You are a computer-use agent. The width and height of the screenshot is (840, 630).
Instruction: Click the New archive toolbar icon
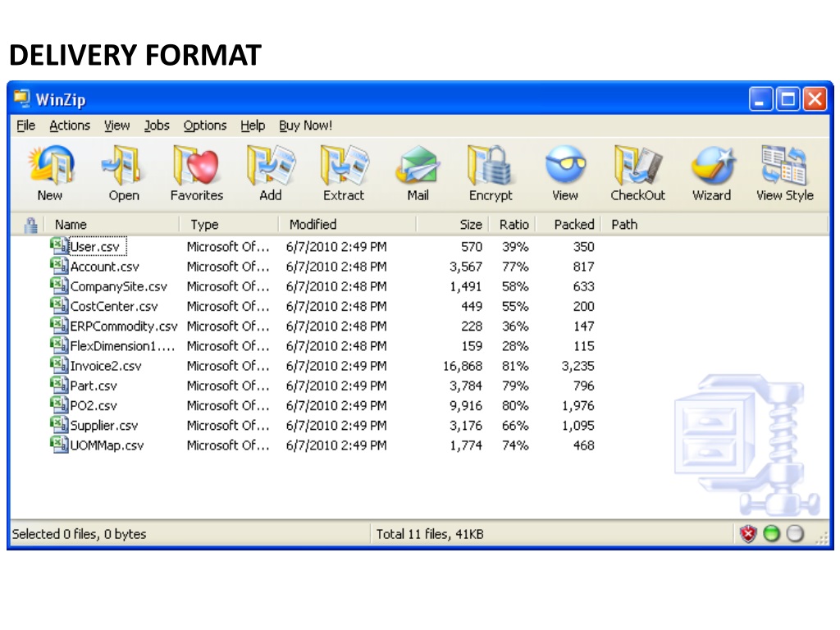50,166
